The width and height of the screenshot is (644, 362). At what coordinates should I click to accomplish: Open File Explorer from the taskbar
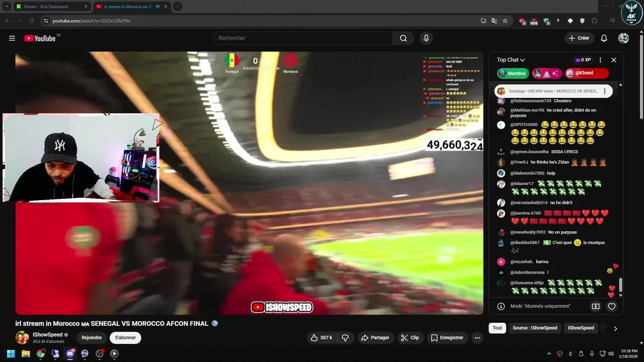[x=26, y=353]
